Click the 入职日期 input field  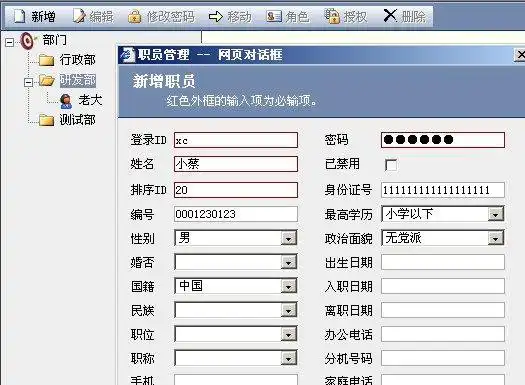(x=443, y=286)
